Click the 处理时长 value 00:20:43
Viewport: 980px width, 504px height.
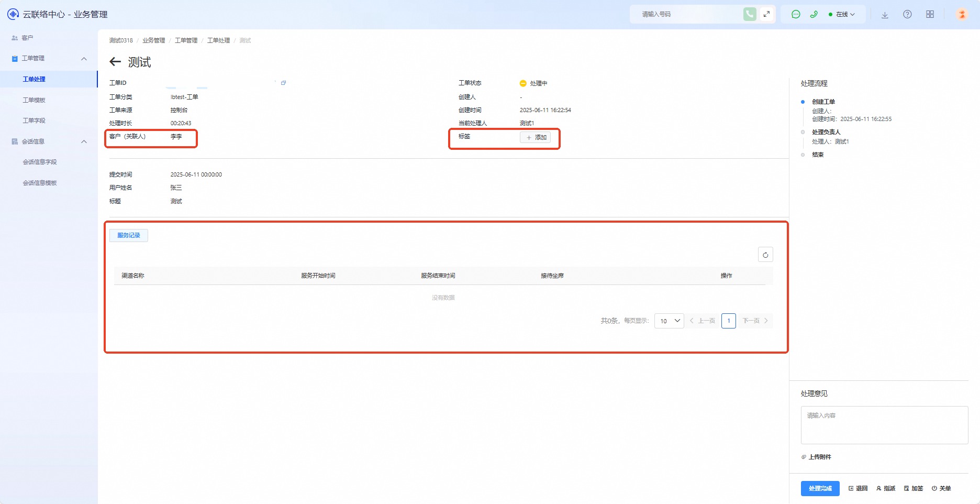click(x=181, y=123)
